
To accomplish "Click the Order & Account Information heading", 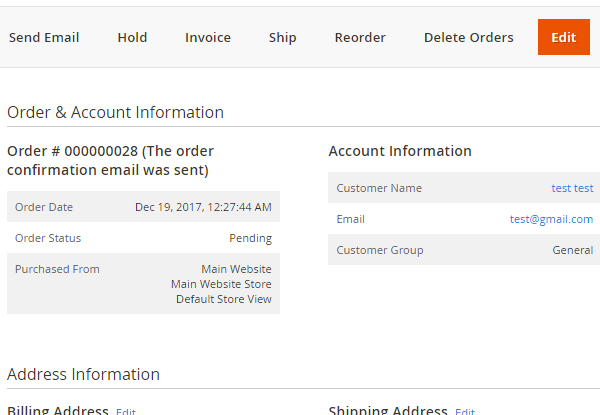I will pyautogui.click(x=115, y=112).
